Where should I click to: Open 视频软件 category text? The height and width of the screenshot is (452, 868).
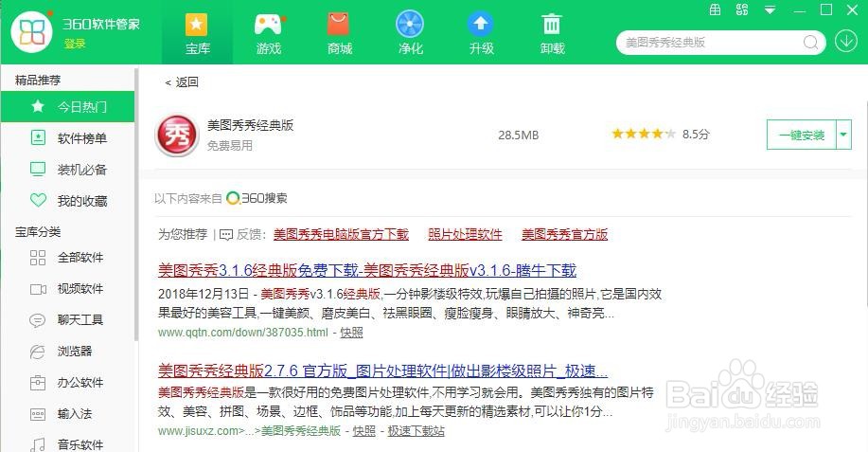coord(80,289)
